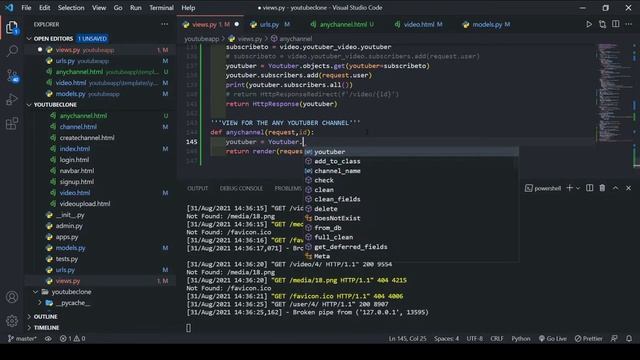The height and width of the screenshot is (360, 640).
Task: Open the Manage gear icon
Action: [x=12, y=321]
